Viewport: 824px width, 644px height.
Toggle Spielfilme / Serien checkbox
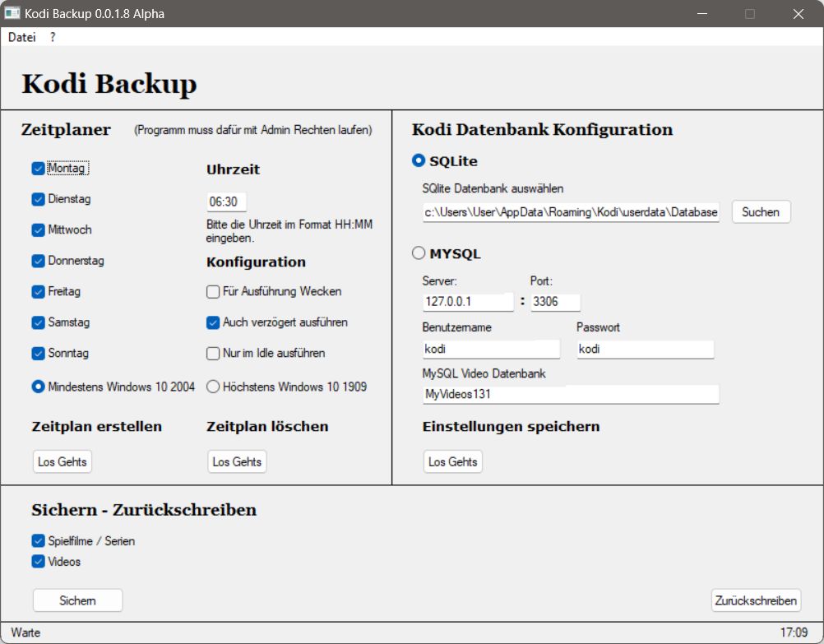38,541
